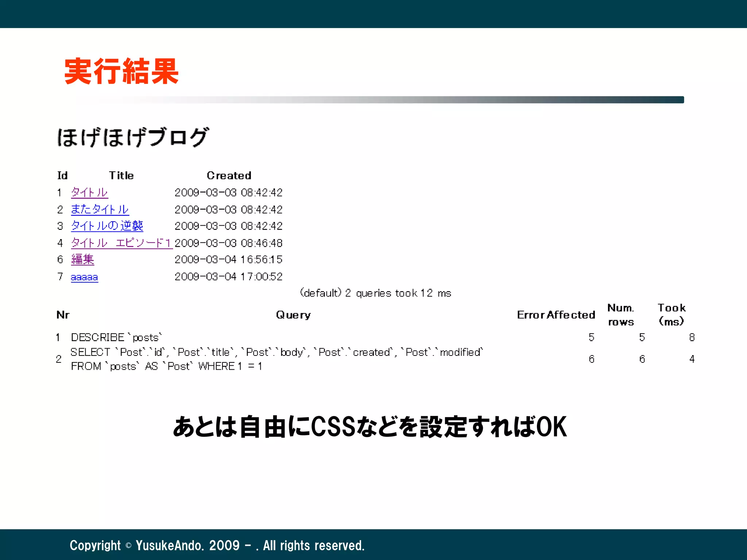Open the post link またタイトル
The image size is (747, 560).
pyautogui.click(x=100, y=209)
